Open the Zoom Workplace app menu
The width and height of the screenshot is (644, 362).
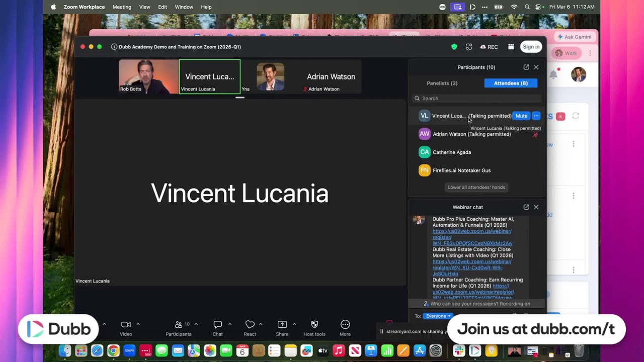pyautogui.click(x=84, y=7)
